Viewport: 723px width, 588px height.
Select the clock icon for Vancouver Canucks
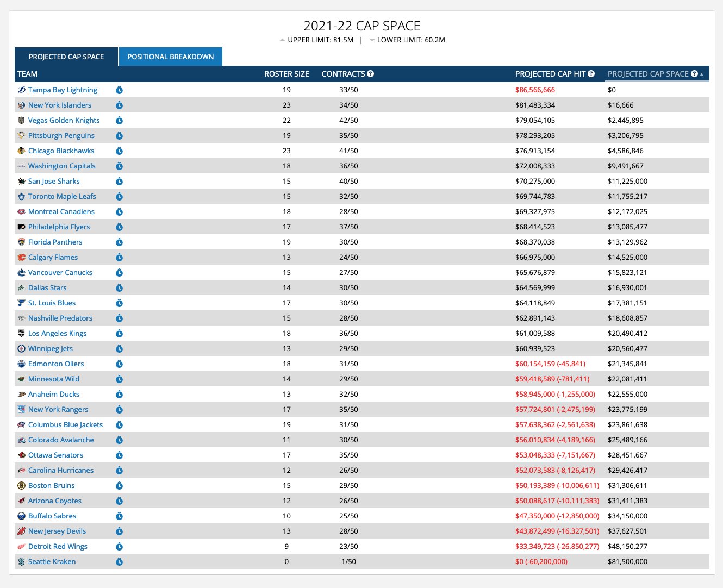tap(119, 273)
